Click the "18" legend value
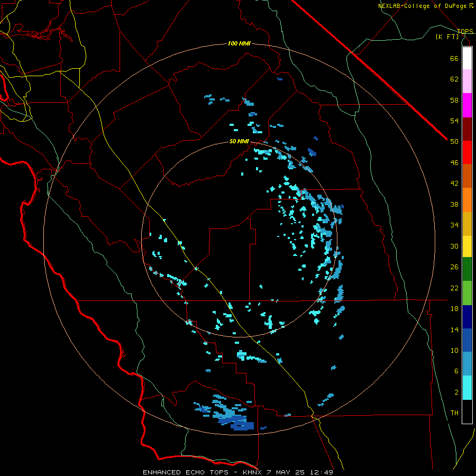This screenshot has height=476, width=476. (x=454, y=309)
